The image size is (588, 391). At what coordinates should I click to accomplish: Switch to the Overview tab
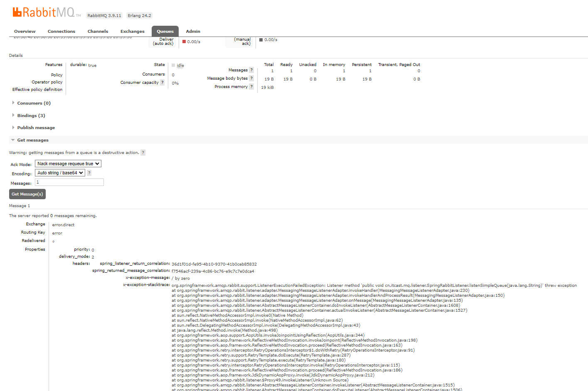tap(25, 32)
